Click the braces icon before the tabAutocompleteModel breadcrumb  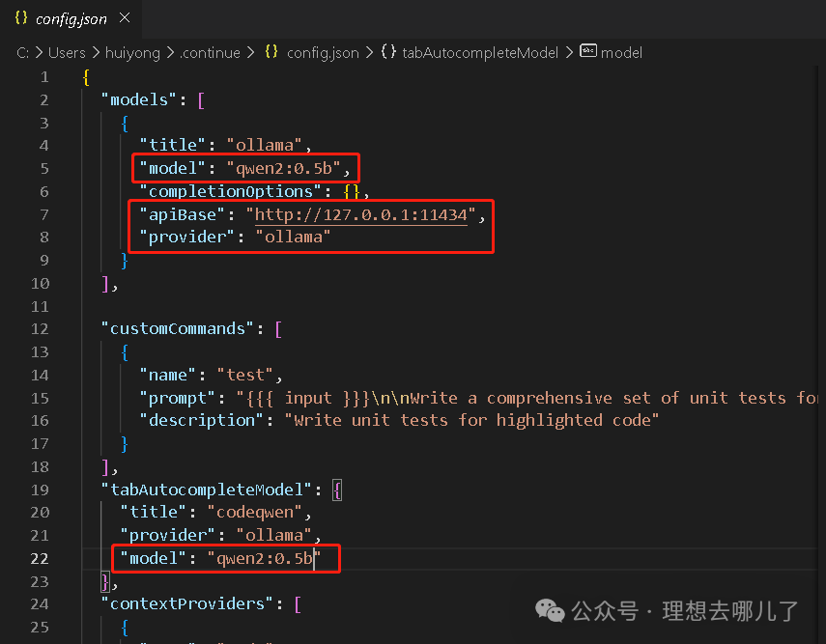(x=388, y=53)
